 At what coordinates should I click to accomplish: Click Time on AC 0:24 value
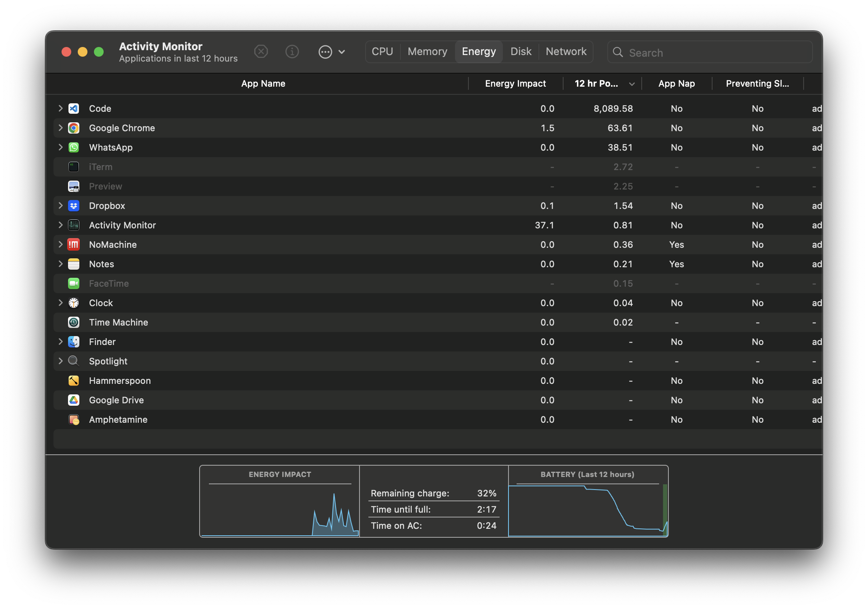tap(487, 526)
